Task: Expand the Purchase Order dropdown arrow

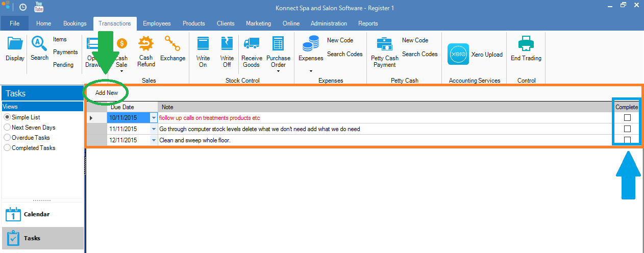Action: [278, 72]
